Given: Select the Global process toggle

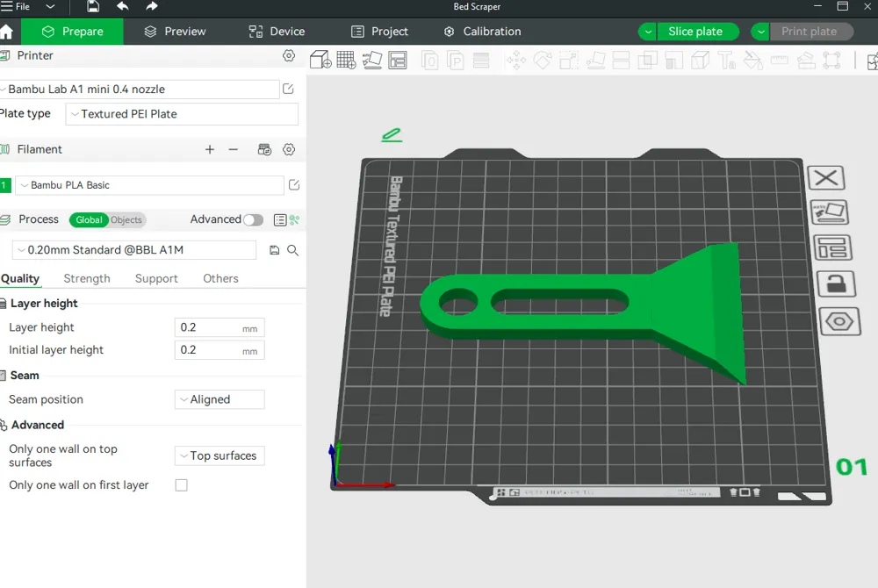Looking at the screenshot, I should tap(89, 220).
